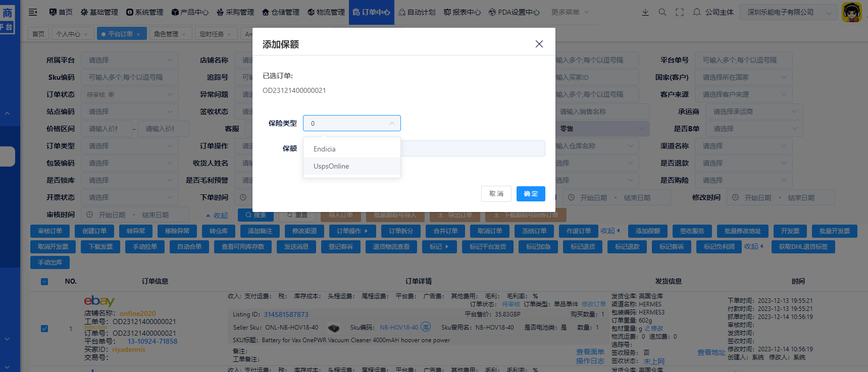The height and width of the screenshot is (372, 868).
Task: Click 手动出库 button
Action: [50, 262]
